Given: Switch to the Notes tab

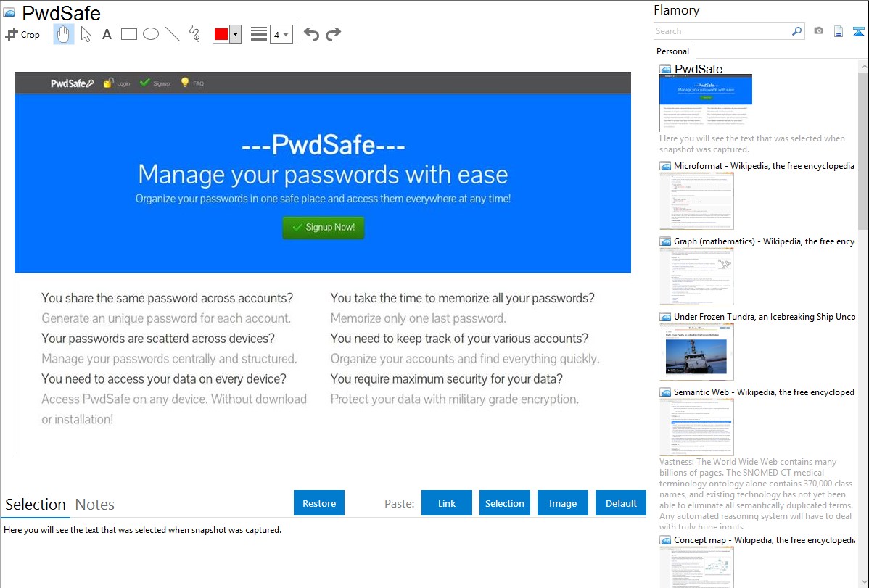Looking at the screenshot, I should pyautogui.click(x=95, y=505).
